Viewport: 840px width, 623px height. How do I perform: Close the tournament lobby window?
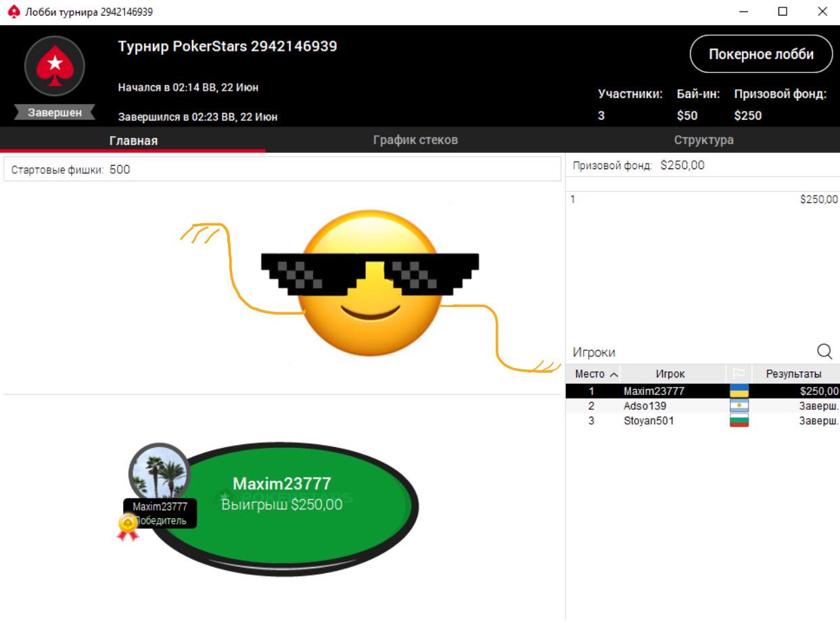coord(822,11)
